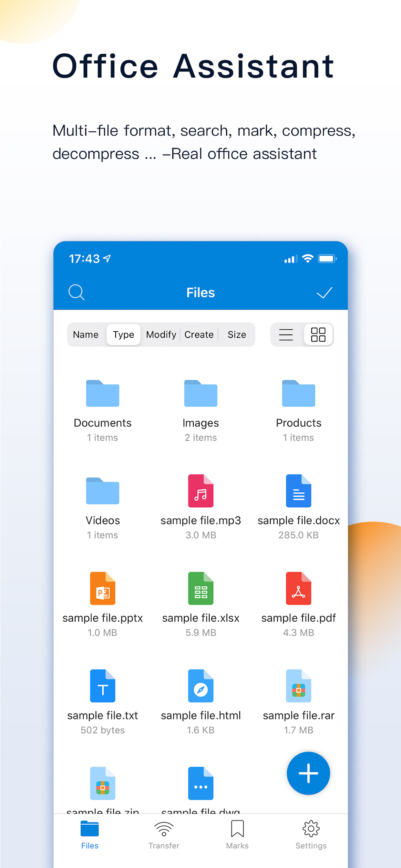Viewport: 401px width, 868px height.
Task: Click the '502 bytes' size text
Action: pyautogui.click(x=102, y=730)
